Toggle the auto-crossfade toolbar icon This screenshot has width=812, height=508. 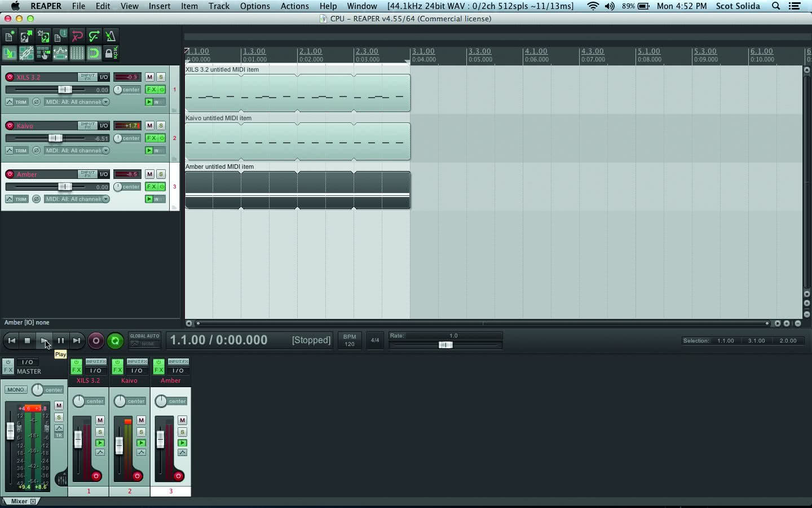(10, 54)
